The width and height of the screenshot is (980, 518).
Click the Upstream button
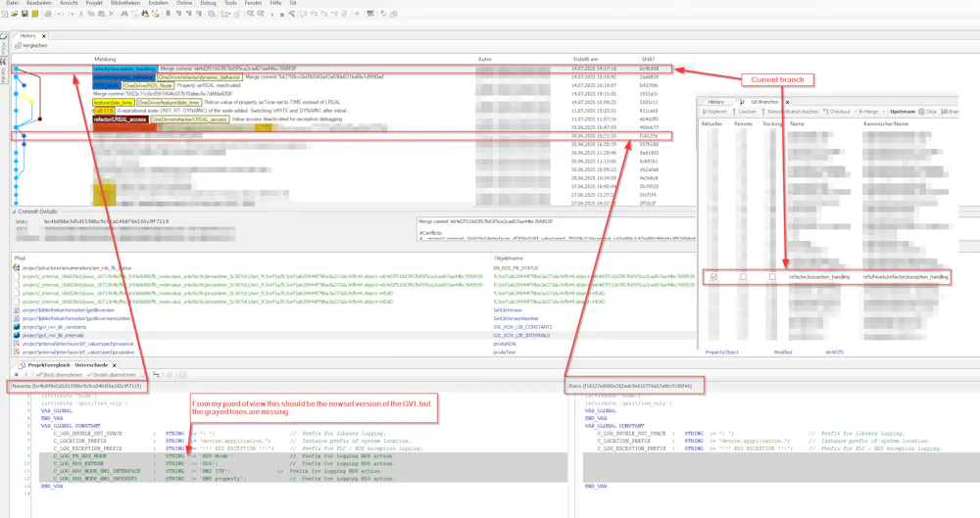coord(903,112)
